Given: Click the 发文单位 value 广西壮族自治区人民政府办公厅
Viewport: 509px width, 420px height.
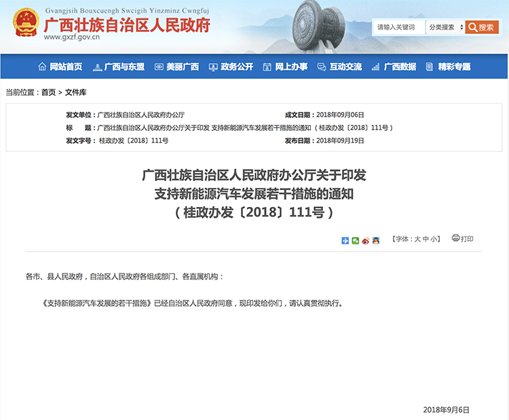Looking at the screenshot, I should coord(141,115).
